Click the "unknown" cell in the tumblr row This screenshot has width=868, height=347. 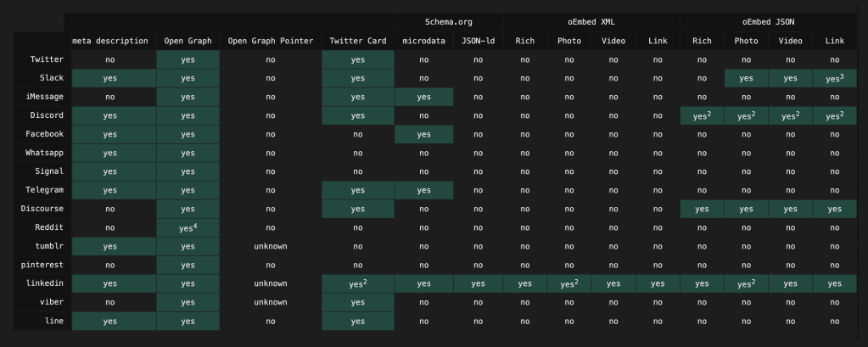pyautogui.click(x=270, y=246)
